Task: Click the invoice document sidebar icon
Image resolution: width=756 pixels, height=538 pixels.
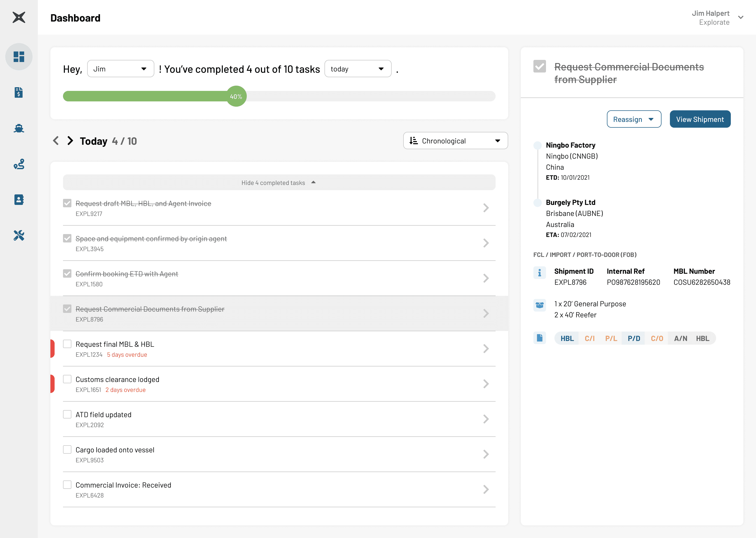Action: point(19,92)
